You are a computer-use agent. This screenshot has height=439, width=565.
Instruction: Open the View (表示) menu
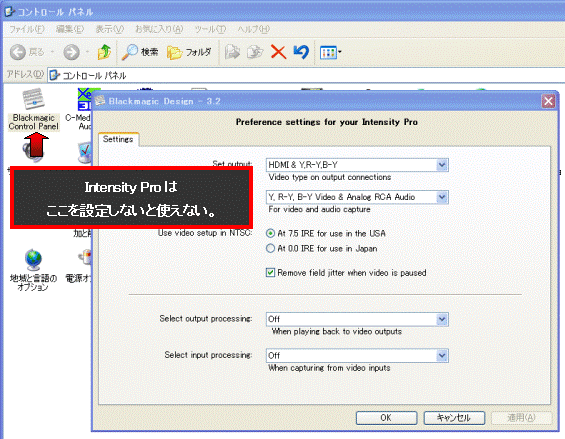click(x=110, y=29)
